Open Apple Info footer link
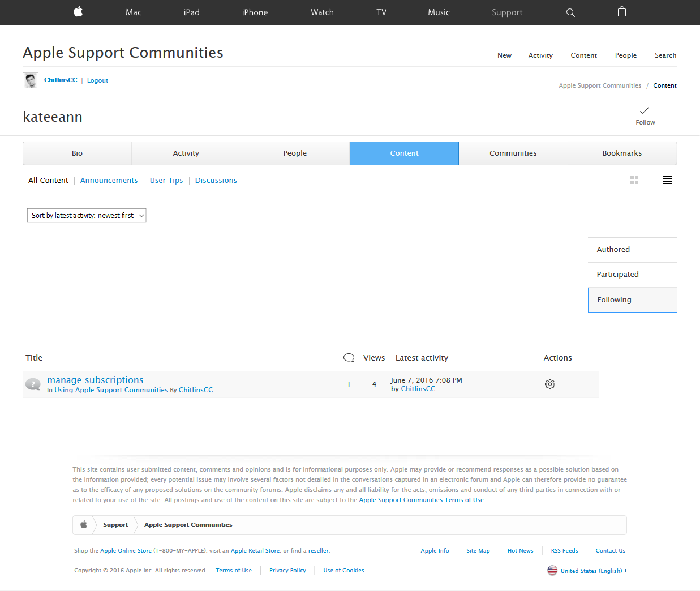The height and width of the screenshot is (591, 700). [x=435, y=551]
